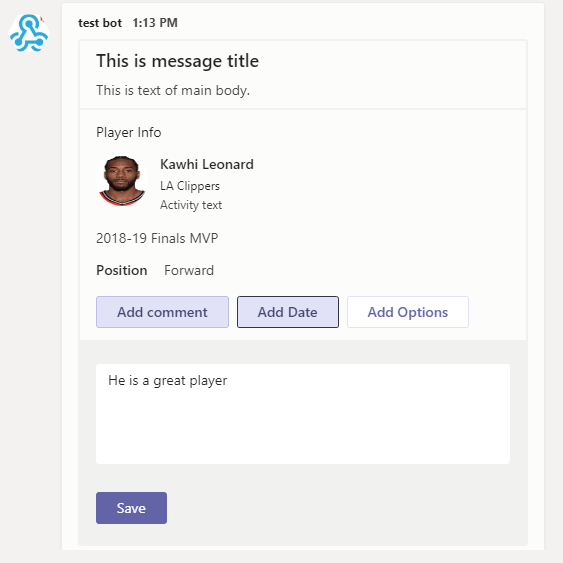
Task: Click the LA Clippers subtitle
Action: click(x=190, y=186)
